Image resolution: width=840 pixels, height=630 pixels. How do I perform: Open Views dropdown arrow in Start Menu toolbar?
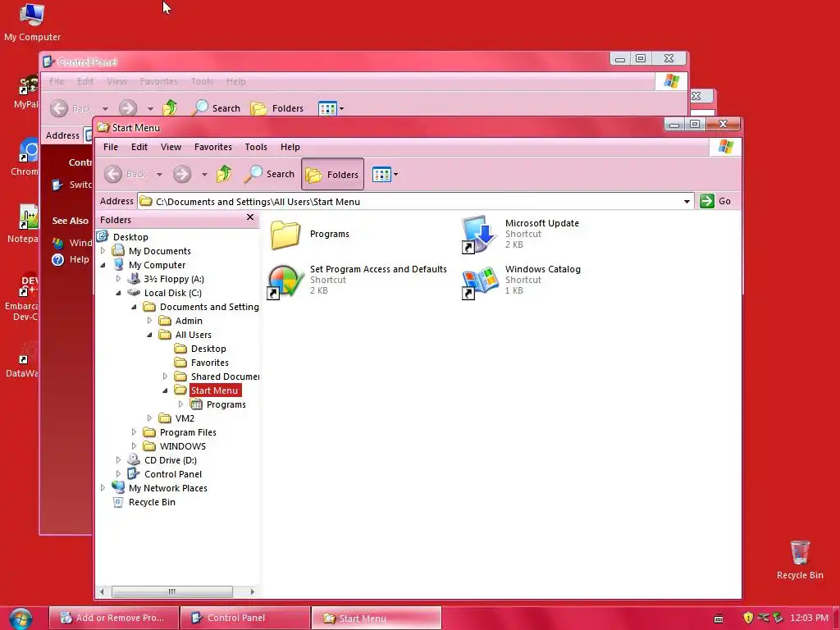pyautogui.click(x=396, y=174)
